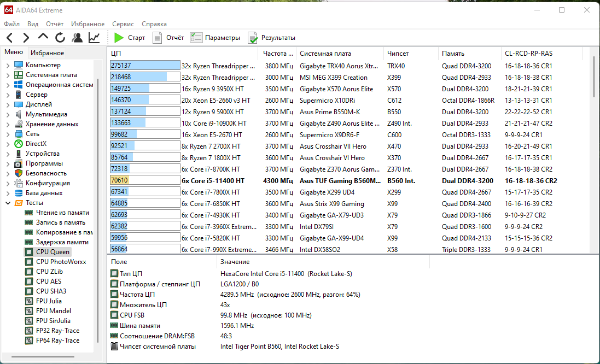Open the Справка menu
The height and width of the screenshot is (364, 600).
coord(154,24)
